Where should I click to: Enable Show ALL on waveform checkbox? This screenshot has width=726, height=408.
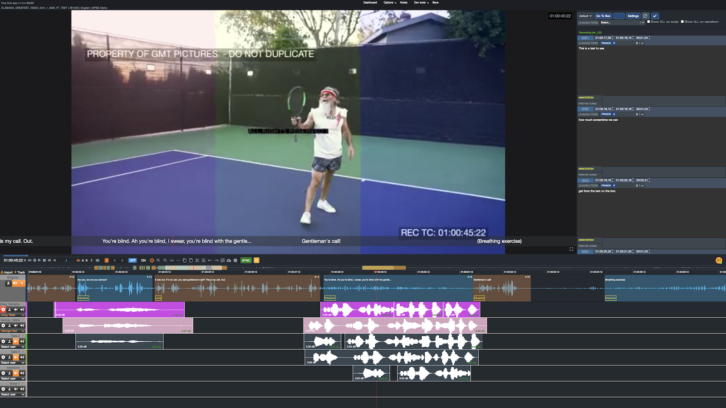682,21
